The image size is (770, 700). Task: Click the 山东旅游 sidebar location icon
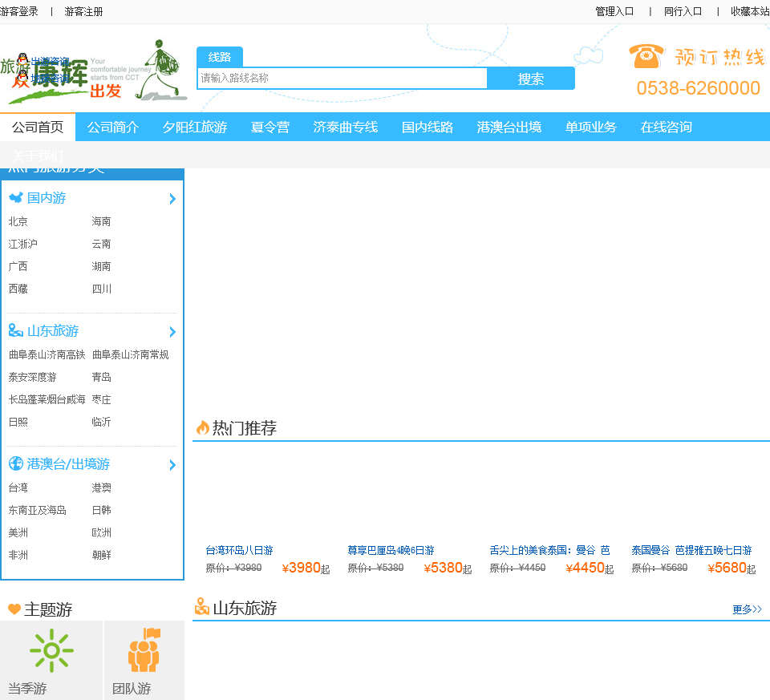[16, 330]
